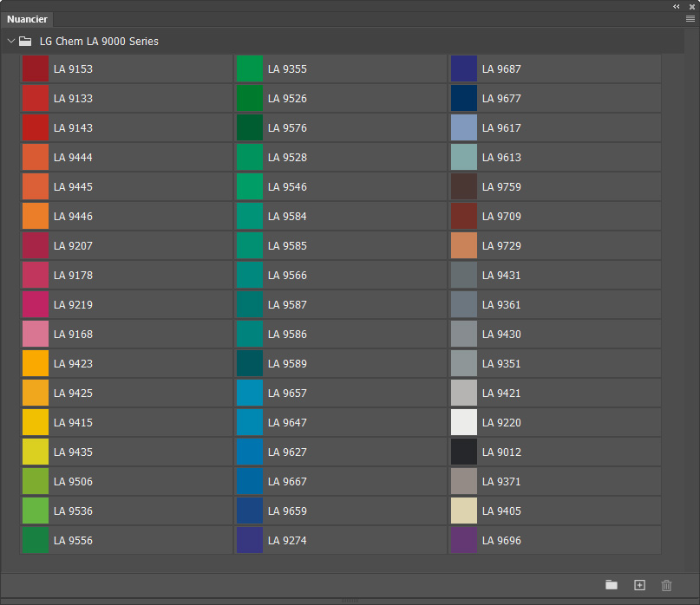The width and height of the screenshot is (700, 605).
Task: Collapse the panel with the double-arrow icon
Action: tap(677, 6)
